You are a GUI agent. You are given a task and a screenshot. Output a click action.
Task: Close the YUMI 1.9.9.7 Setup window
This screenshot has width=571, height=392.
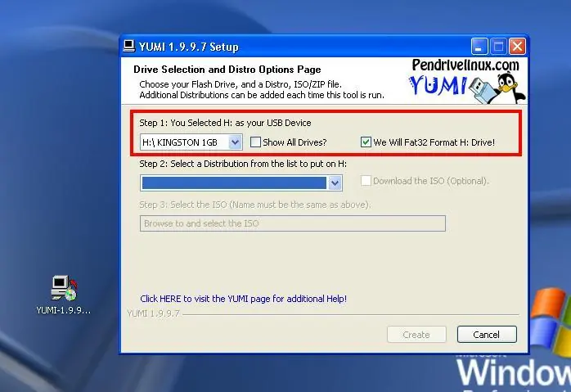pos(517,47)
